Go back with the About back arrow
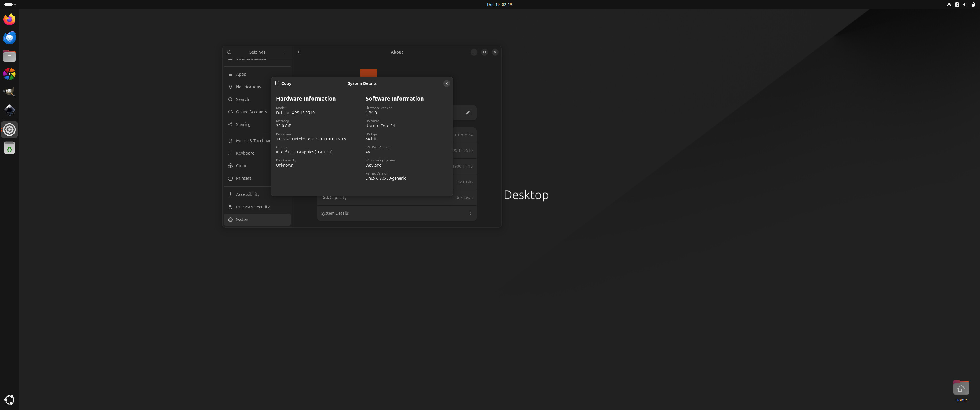Viewport: 980px width, 410px height. coord(299,52)
